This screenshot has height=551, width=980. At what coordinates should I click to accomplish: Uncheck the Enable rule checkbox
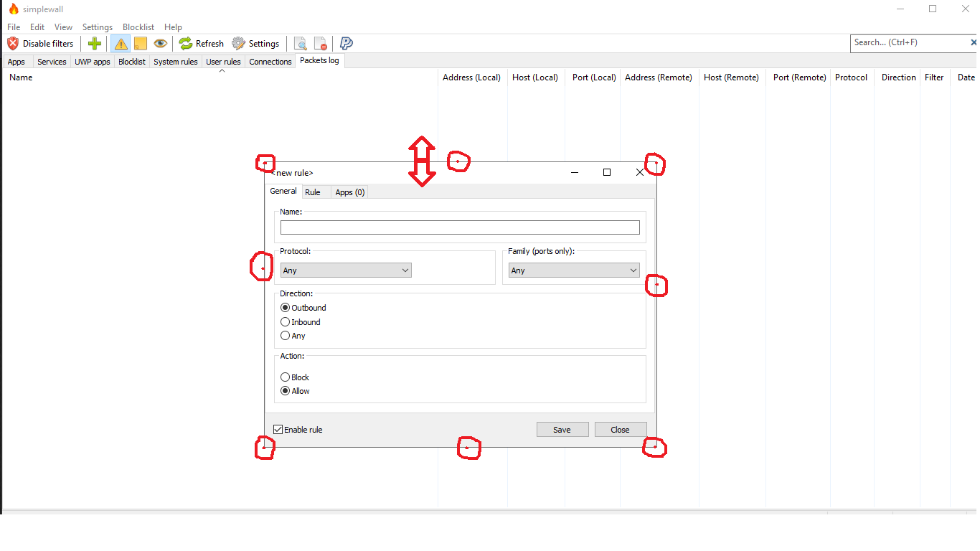pos(277,429)
